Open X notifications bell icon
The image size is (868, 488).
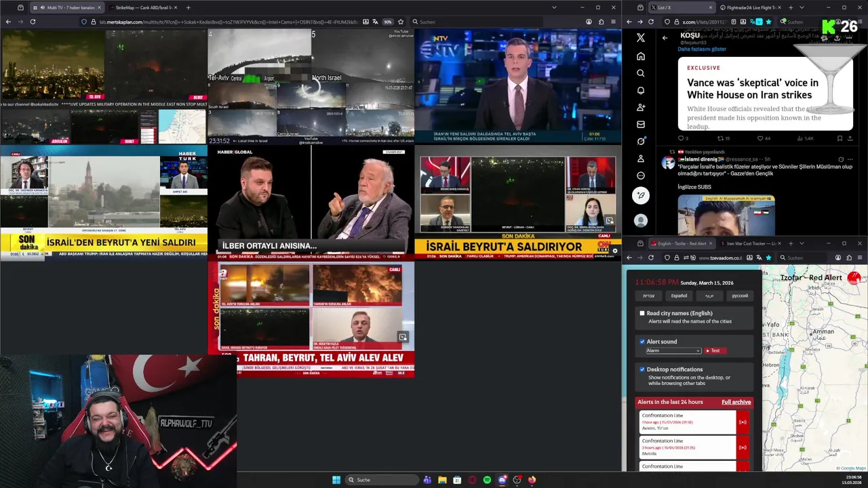pos(641,90)
